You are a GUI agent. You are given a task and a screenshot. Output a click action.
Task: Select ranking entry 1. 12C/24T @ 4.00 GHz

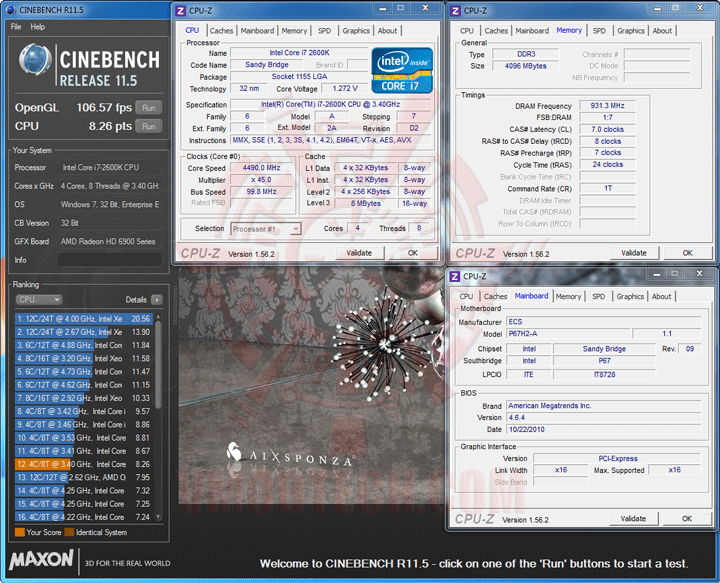[x=84, y=319]
